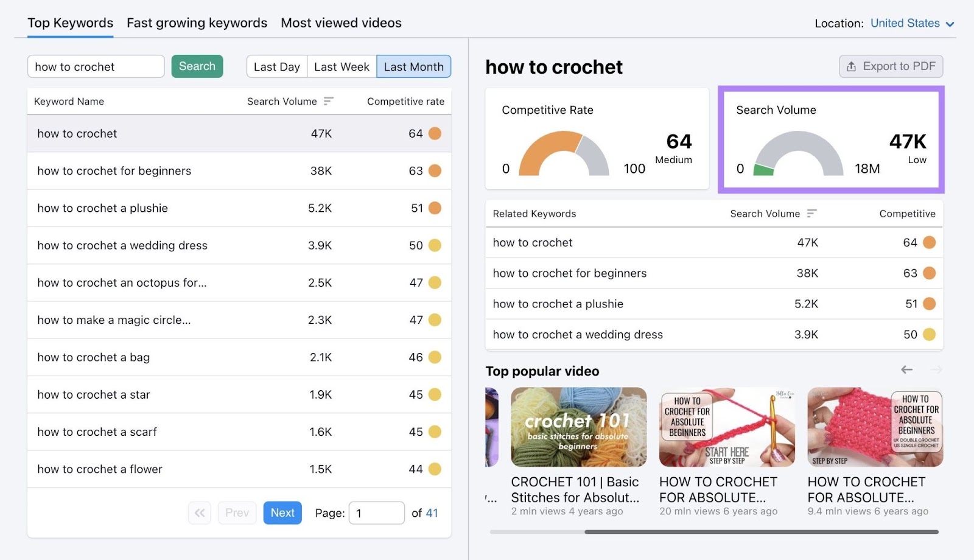
Task: Click the right arrow in Top popular video
Action: (936, 370)
